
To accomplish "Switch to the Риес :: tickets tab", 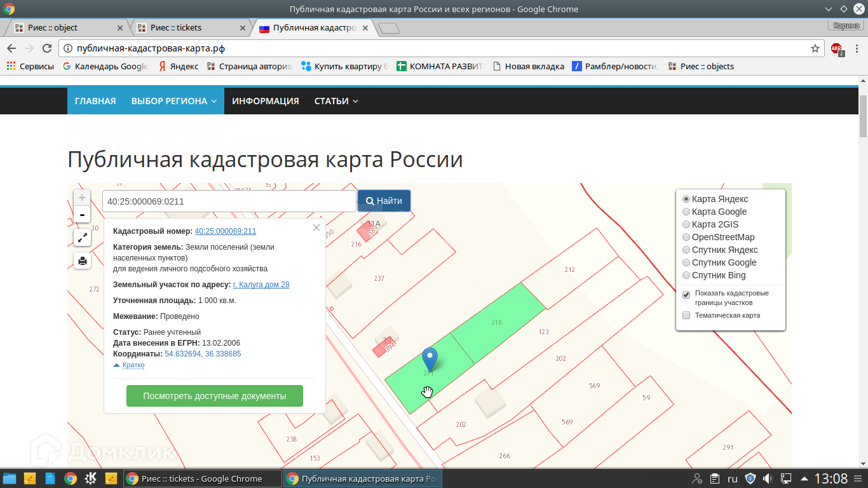I will pos(191,28).
